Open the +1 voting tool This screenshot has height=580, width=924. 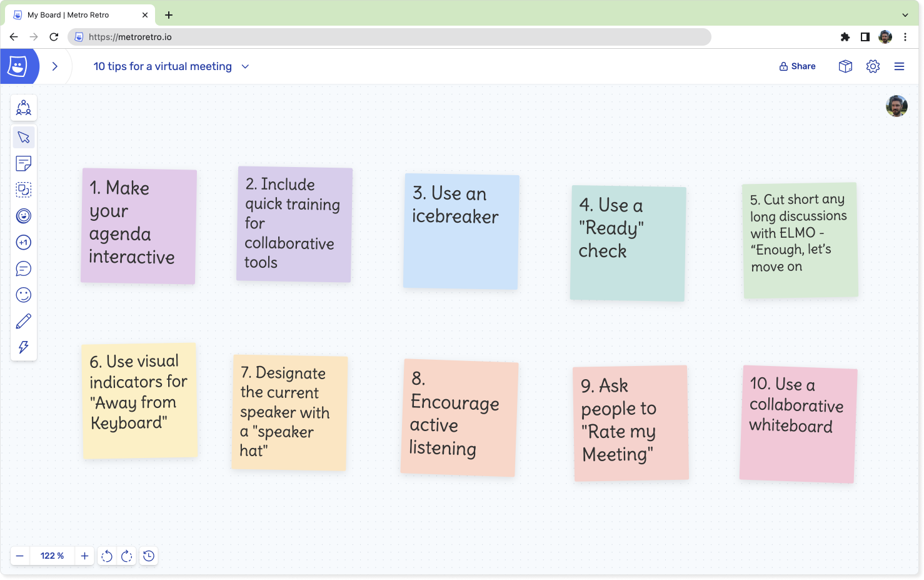24,243
